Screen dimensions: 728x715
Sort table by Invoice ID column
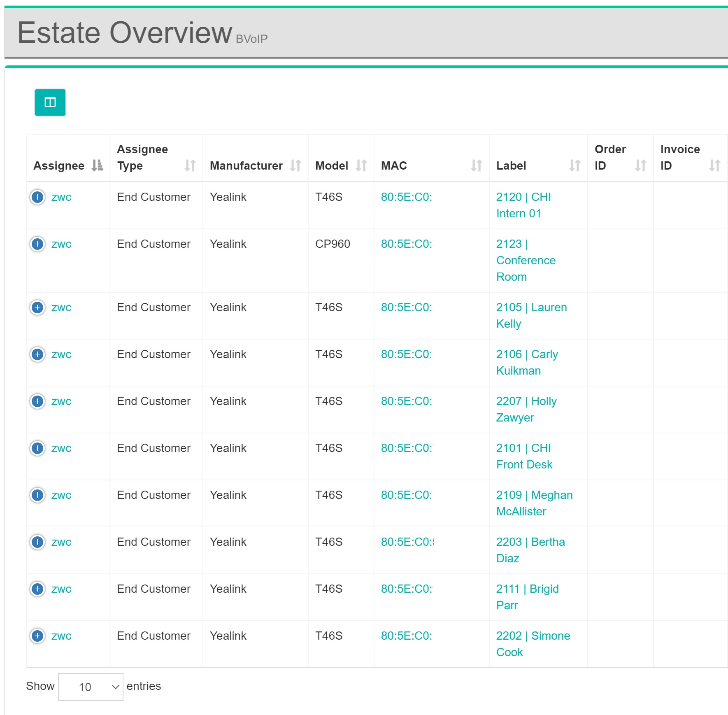click(690, 158)
